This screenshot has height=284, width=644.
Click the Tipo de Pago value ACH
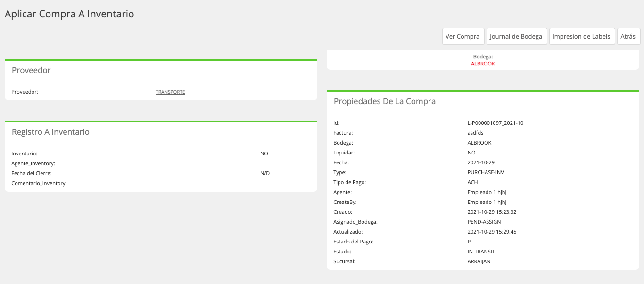point(472,182)
